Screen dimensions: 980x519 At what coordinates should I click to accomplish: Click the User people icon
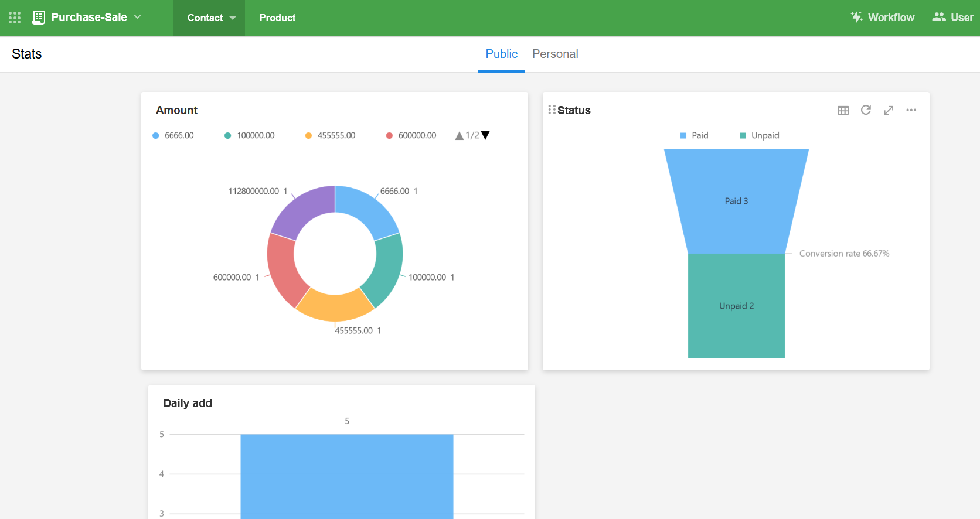pyautogui.click(x=939, y=17)
